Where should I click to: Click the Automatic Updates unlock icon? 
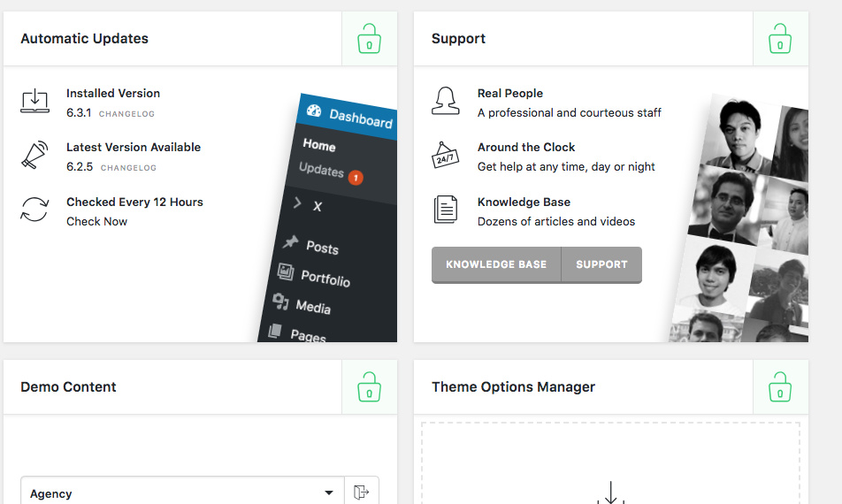tap(369, 39)
